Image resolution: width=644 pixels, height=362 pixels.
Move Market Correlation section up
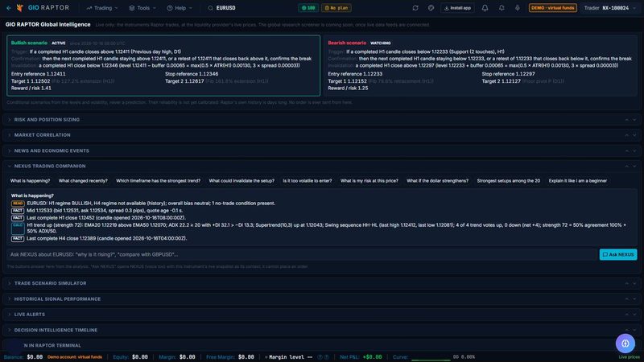627,135
